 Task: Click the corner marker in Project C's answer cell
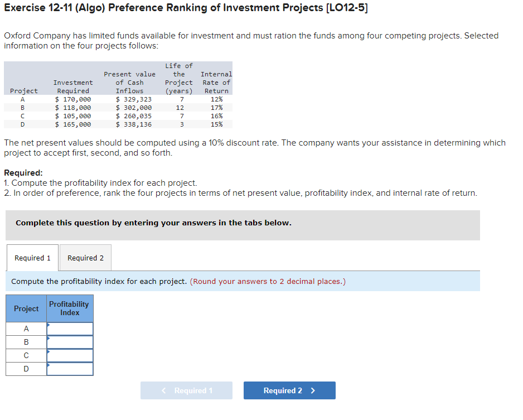pyautogui.click(x=49, y=352)
